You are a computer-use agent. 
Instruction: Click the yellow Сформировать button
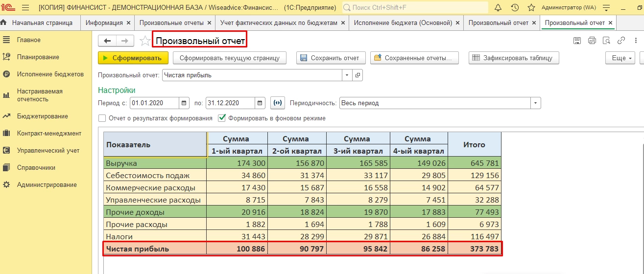click(133, 58)
